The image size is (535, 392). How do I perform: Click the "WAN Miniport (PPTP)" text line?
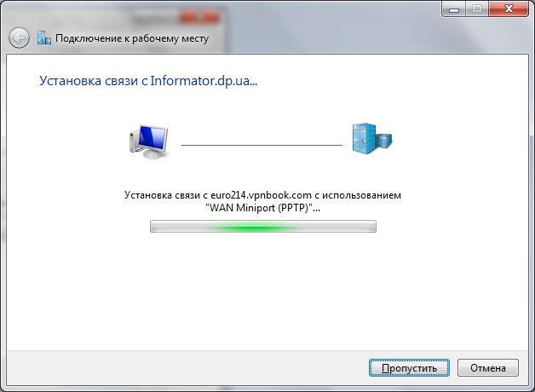(x=262, y=207)
